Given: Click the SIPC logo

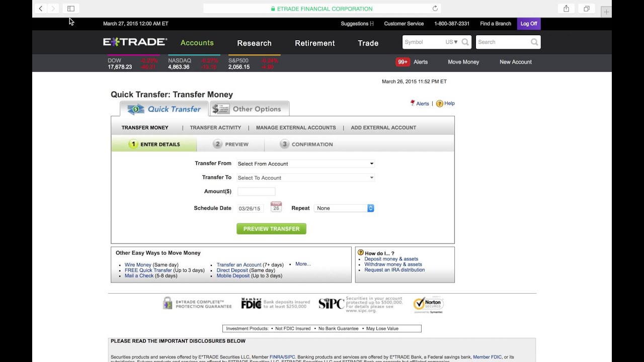Looking at the screenshot, I should [331, 304].
